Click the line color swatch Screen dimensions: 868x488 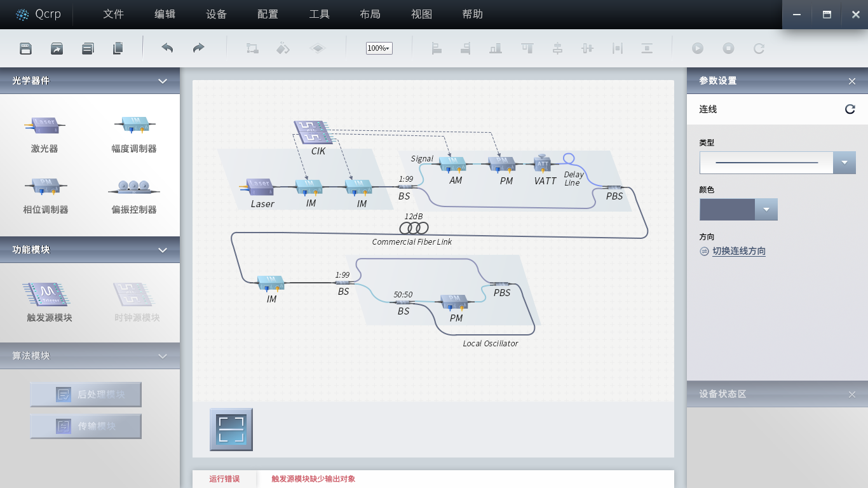tap(727, 210)
